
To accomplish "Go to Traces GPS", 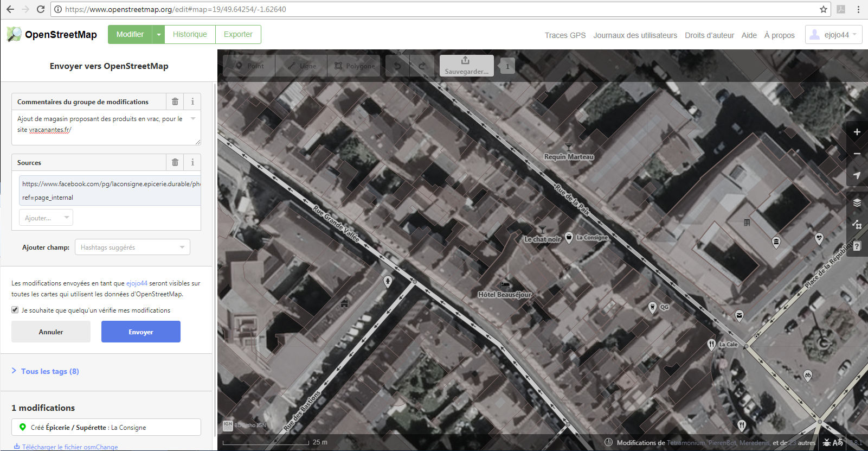I will (x=565, y=35).
